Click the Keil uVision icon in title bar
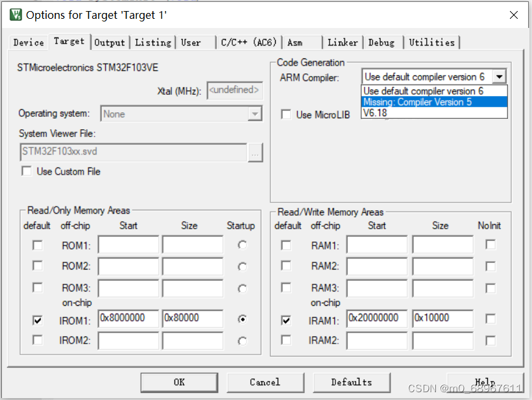The width and height of the screenshot is (532, 400). (x=16, y=15)
